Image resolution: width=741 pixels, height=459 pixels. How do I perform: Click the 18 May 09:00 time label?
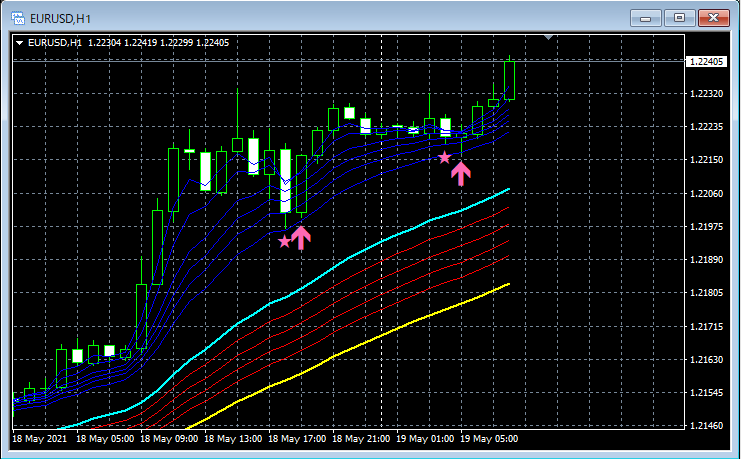tap(169, 439)
